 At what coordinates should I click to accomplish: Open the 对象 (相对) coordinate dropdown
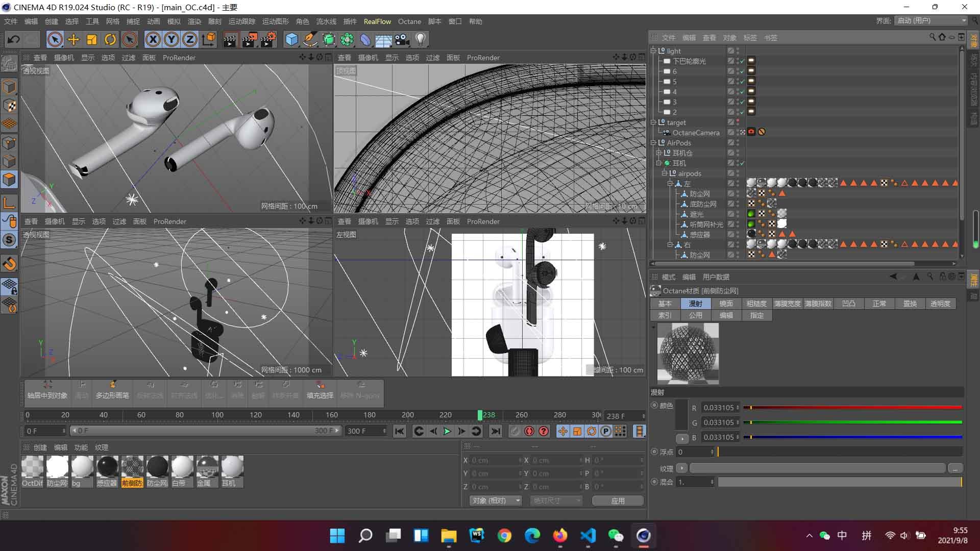[496, 500]
